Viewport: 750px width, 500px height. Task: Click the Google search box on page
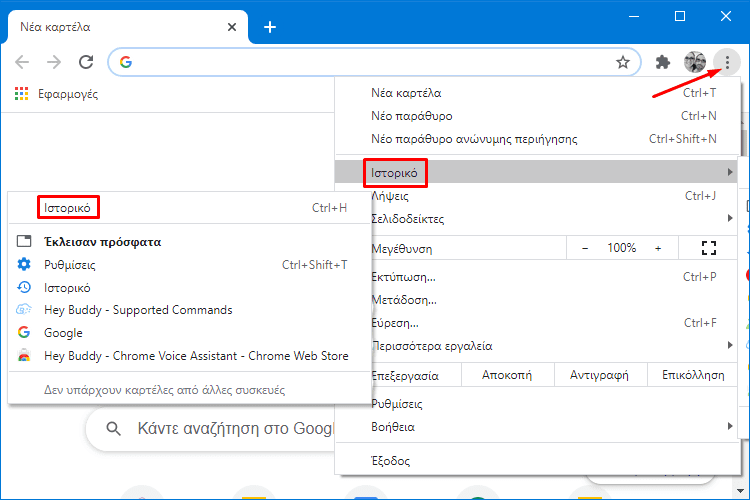(x=210, y=429)
